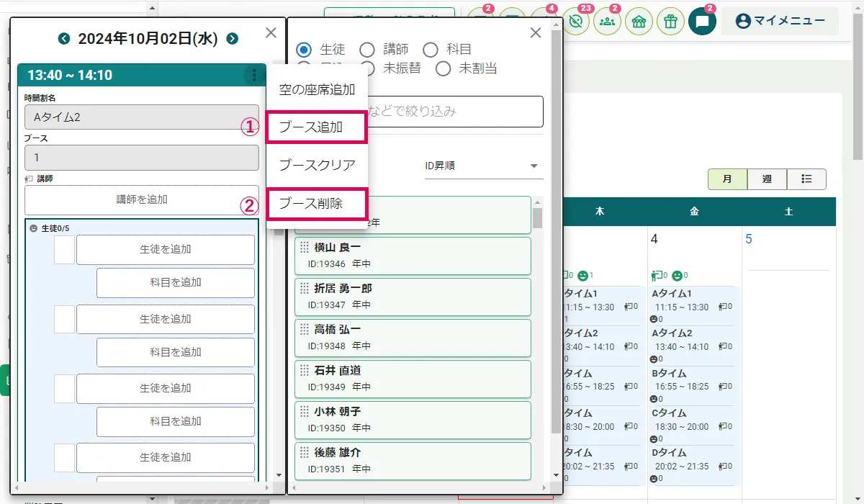
Task: Open the chat messages icon
Action: coord(702,21)
